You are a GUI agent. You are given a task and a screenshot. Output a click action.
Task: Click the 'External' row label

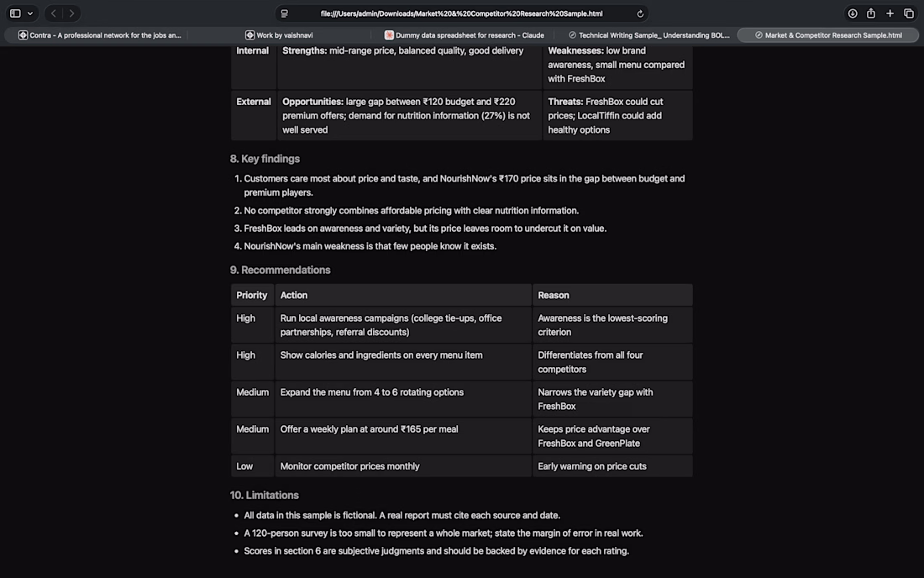(254, 102)
